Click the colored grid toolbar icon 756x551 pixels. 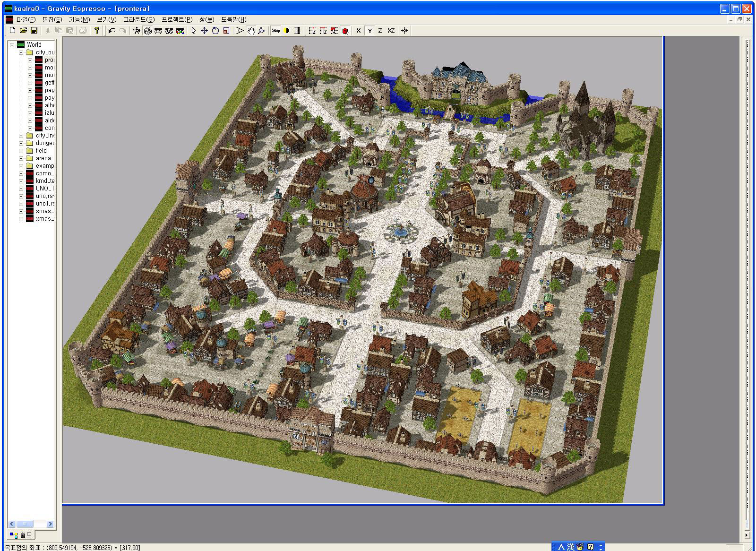click(180, 30)
